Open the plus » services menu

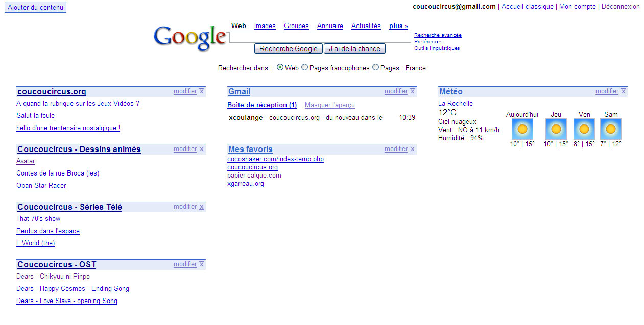point(398,26)
